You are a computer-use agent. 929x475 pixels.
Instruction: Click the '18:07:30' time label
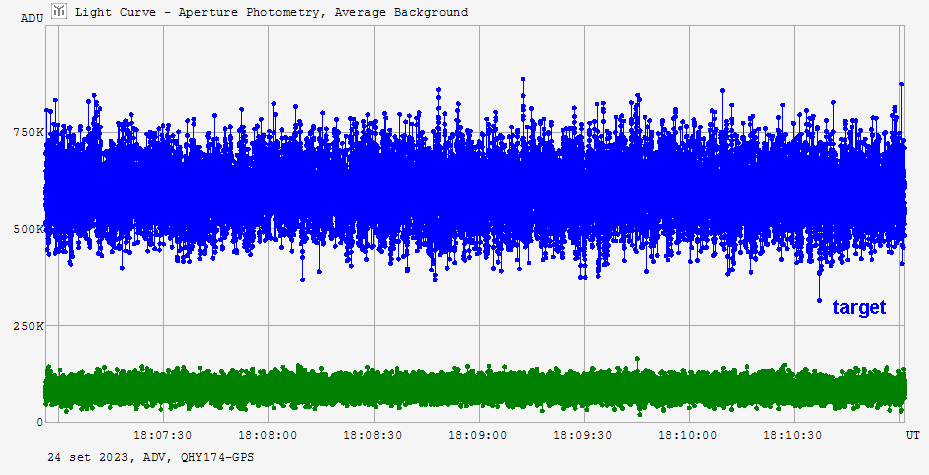point(162,435)
